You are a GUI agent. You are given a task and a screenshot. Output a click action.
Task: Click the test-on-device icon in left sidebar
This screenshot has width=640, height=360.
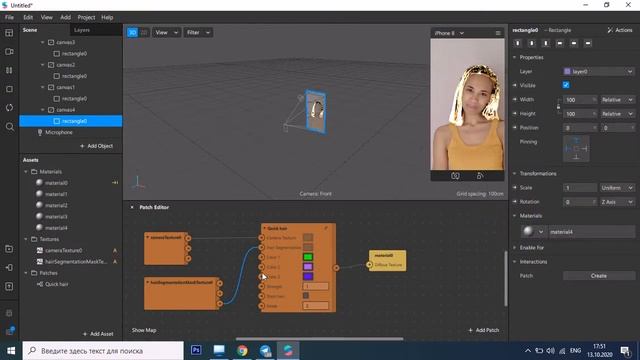point(9,268)
